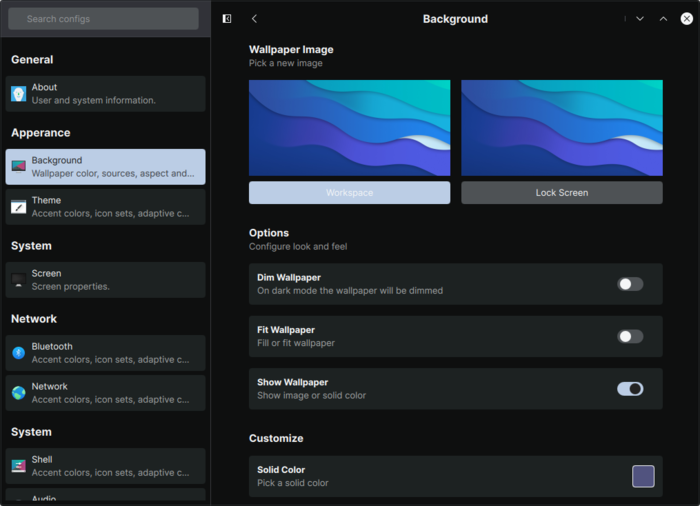Select Background in the sidebar
This screenshot has height=506, width=700.
click(105, 167)
